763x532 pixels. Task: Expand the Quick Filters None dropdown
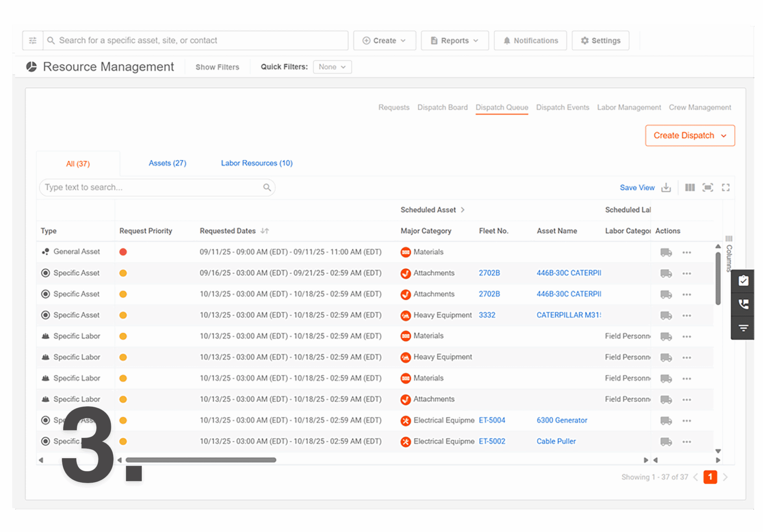pos(332,67)
